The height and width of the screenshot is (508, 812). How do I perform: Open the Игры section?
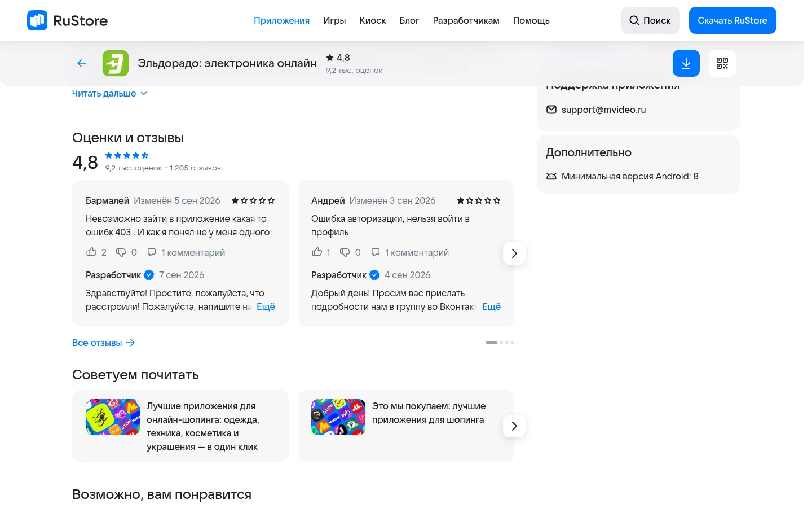[334, 20]
